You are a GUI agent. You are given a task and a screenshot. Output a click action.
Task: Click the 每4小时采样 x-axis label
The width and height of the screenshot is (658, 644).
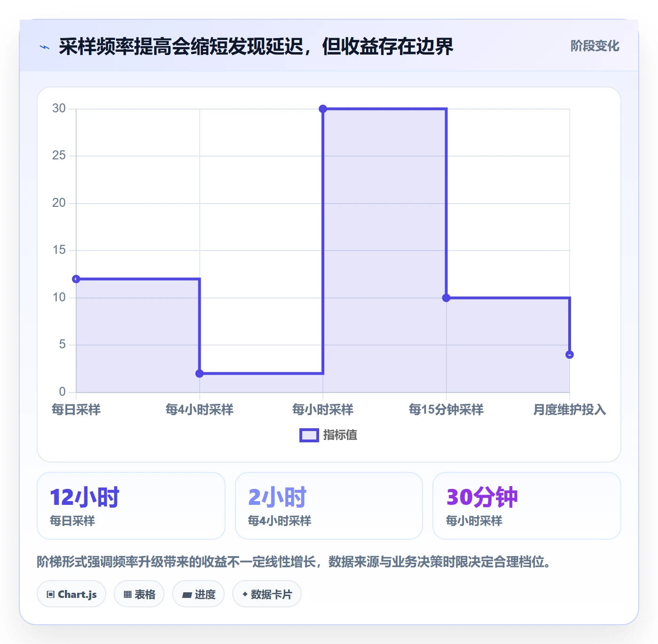tap(199, 409)
